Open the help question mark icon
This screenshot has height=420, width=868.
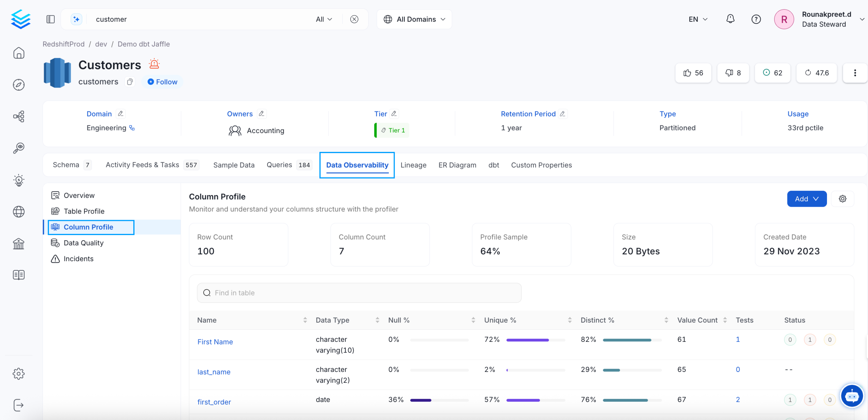pos(756,19)
